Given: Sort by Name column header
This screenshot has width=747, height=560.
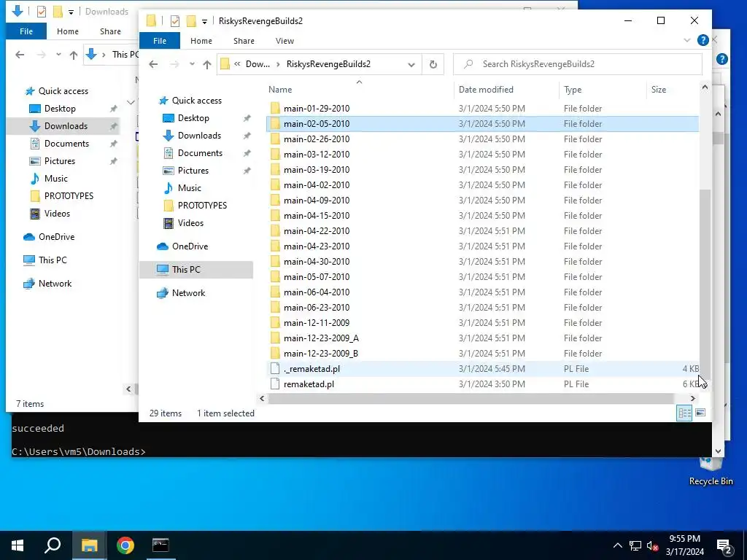Looking at the screenshot, I should tap(359, 90).
